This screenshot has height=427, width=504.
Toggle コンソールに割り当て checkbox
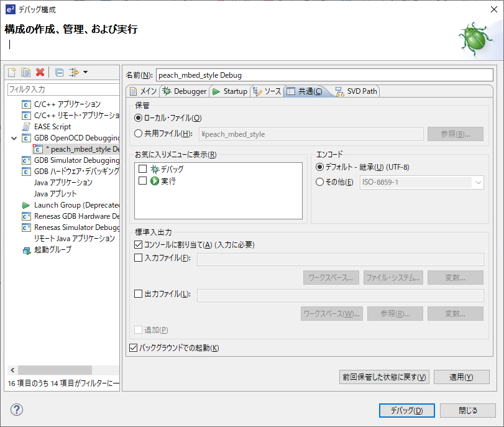click(x=138, y=245)
